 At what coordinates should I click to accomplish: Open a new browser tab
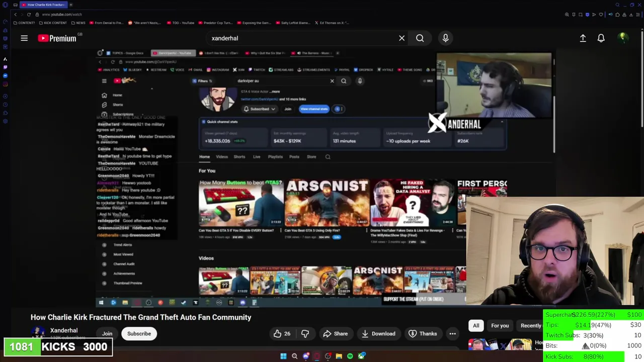tap(70, 5)
